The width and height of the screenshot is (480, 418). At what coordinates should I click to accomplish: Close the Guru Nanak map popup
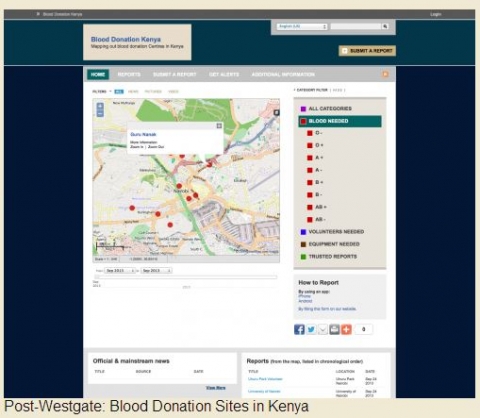(x=219, y=126)
